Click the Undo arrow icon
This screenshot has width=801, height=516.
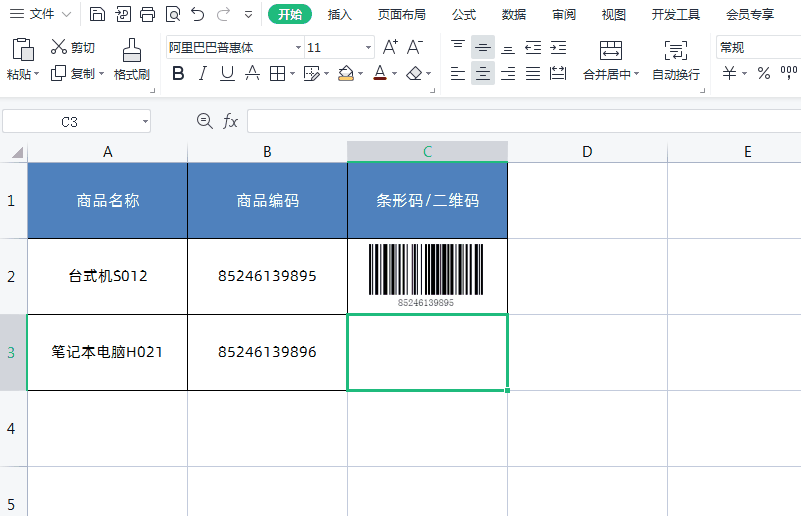click(x=198, y=14)
